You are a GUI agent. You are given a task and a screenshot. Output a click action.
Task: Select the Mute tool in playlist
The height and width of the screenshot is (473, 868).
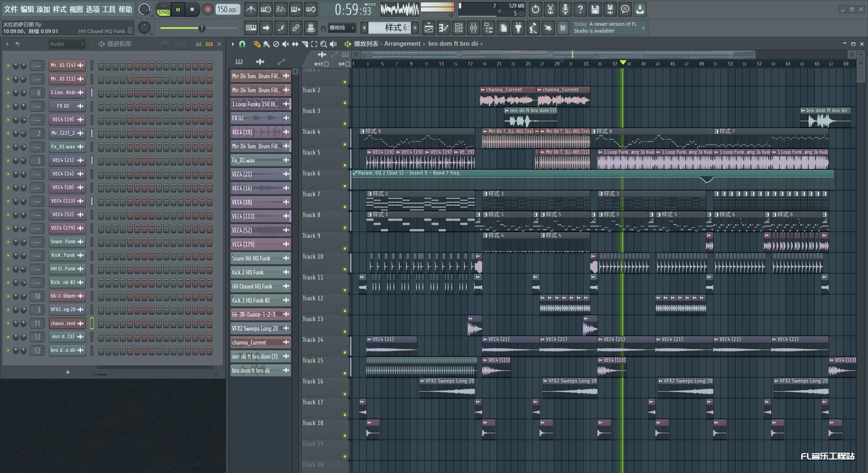[x=285, y=44]
